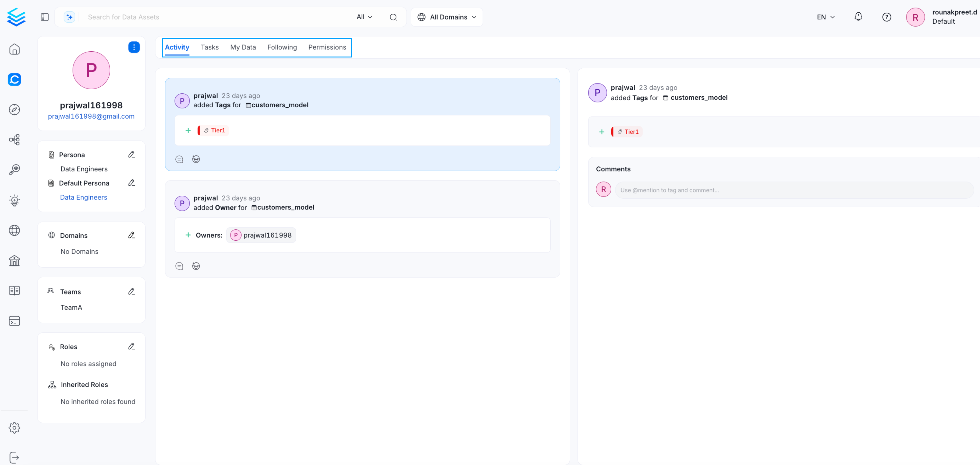Open the Glossary book icon in sidebar

click(14, 290)
